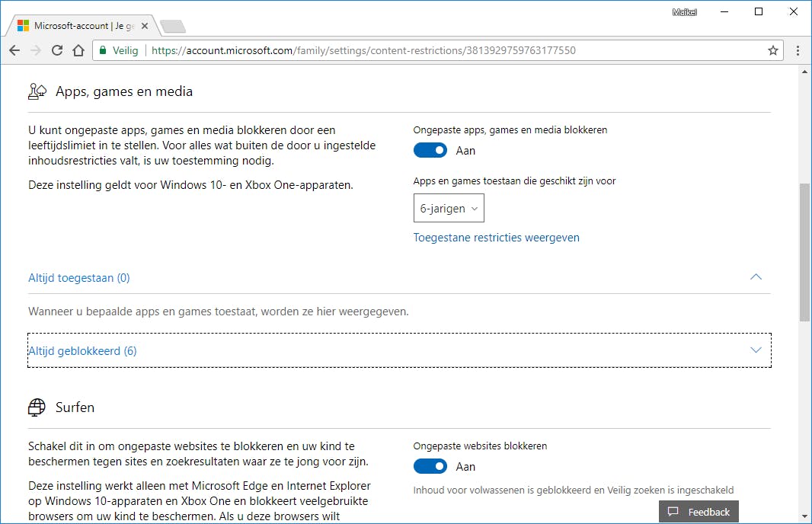Click 'Deze instelling geldt voor Windows 10' text
Screen dimensions: 812x524
pyautogui.click(x=190, y=185)
